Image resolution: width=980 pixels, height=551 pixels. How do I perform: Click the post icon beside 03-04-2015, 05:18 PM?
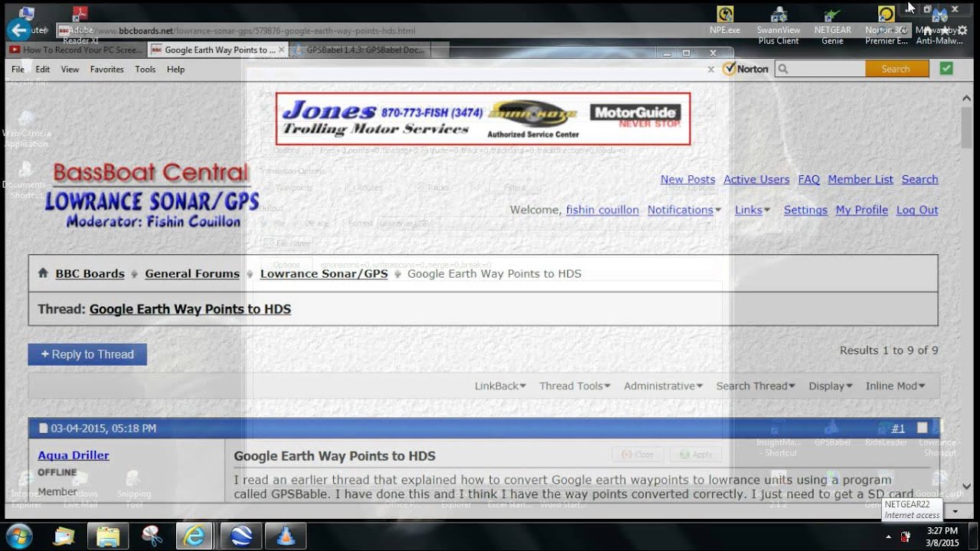click(43, 429)
